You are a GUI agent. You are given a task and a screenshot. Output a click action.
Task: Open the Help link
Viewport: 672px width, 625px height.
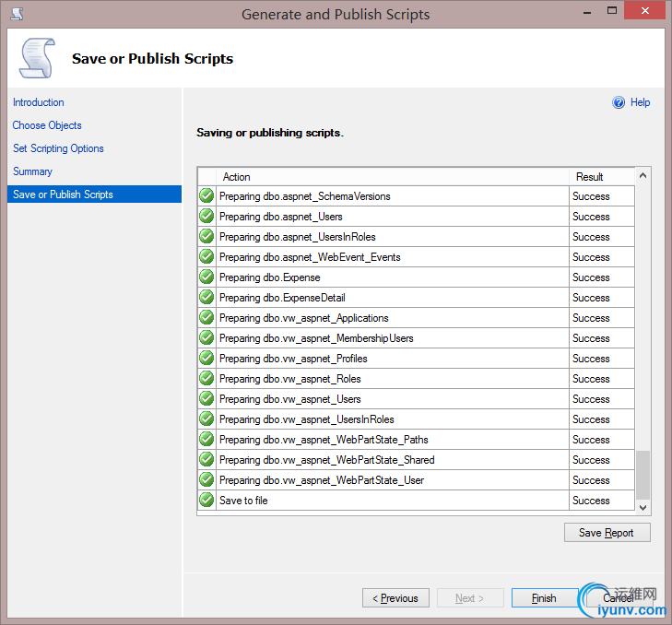[x=640, y=103]
